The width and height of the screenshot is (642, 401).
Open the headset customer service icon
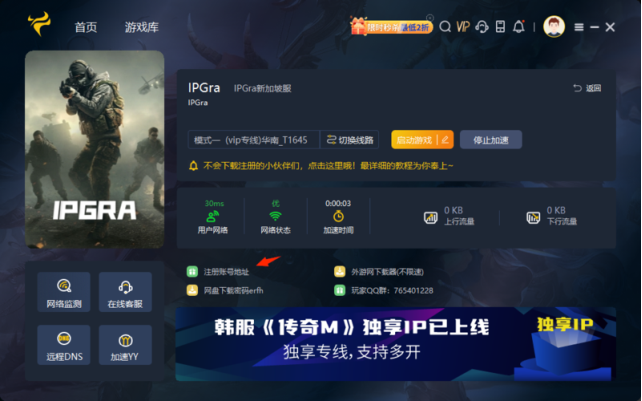pos(482,27)
